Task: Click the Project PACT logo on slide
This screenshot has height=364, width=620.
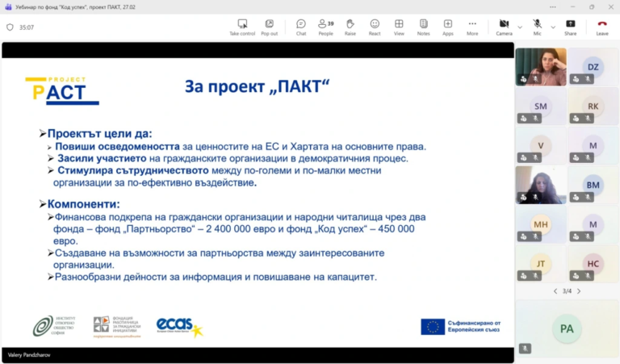Action: pos(62,91)
